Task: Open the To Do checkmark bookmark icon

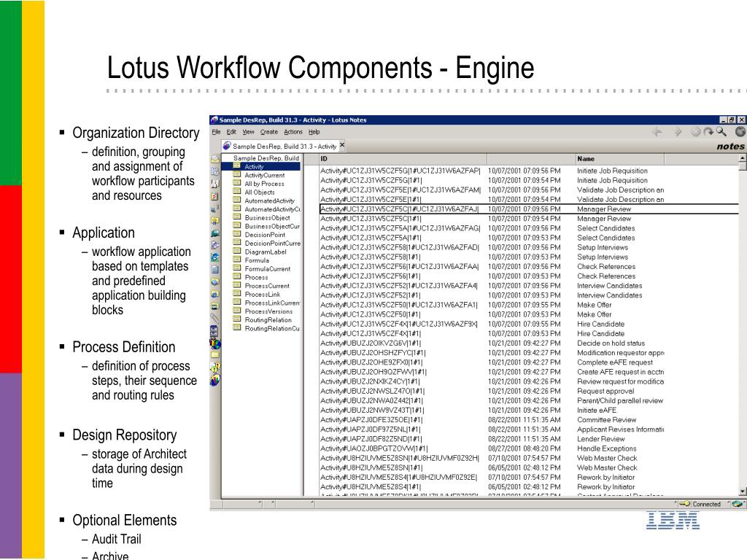Action: [x=215, y=196]
